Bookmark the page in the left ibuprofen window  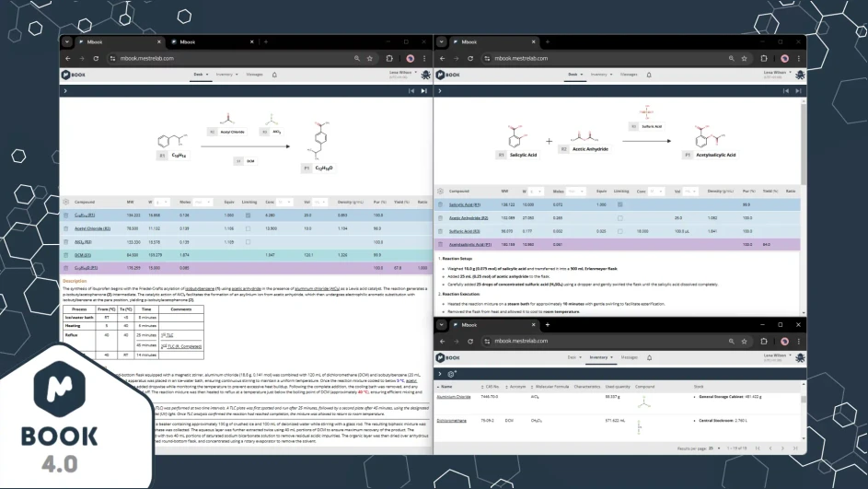pos(370,58)
